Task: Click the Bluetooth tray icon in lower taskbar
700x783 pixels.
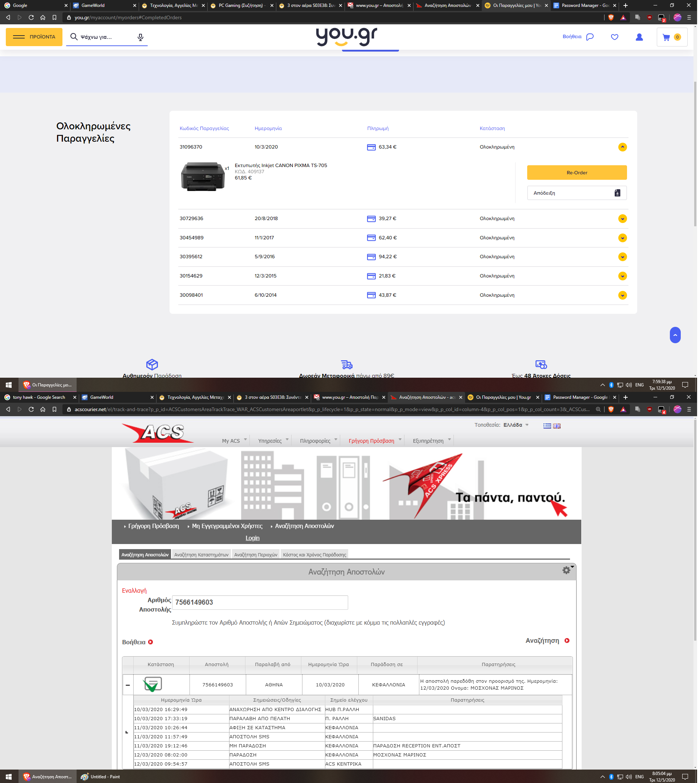Action: [x=611, y=776]
